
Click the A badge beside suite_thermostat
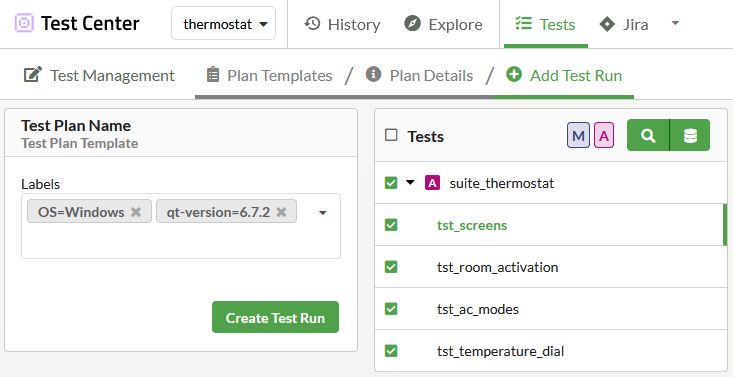[432, 183]
